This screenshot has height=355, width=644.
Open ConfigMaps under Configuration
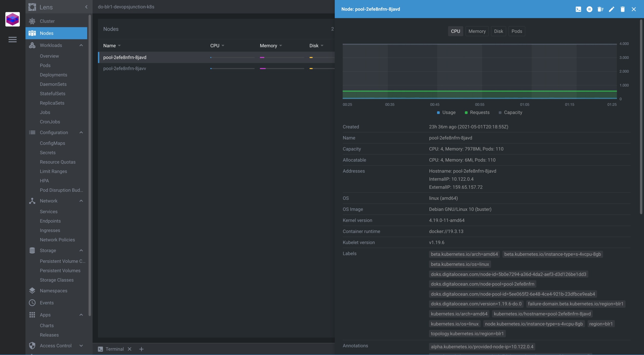(x=52, y=143)
